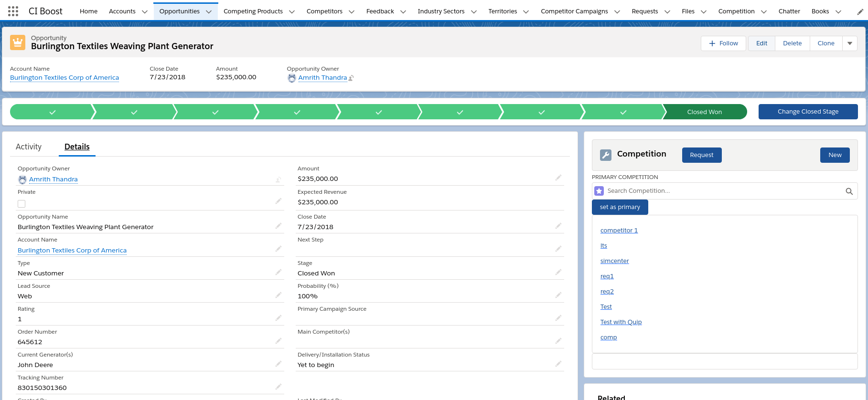Click the Request button in Competition
Screen dimensions: 868x400
click(701, 155)
